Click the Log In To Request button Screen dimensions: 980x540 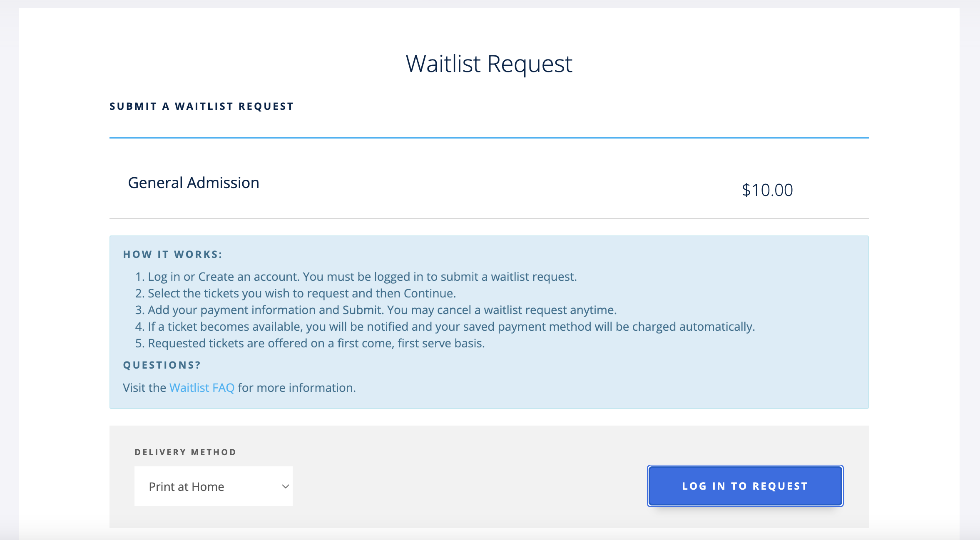(745, 486)
